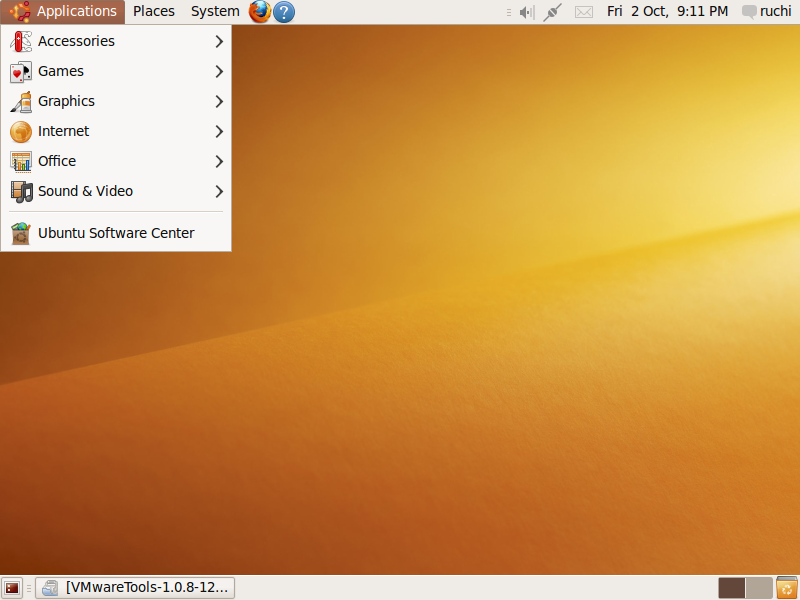This screenshot has width=800, height=600.
Task: Open the Games submenu
Action: tap(116, 71)
